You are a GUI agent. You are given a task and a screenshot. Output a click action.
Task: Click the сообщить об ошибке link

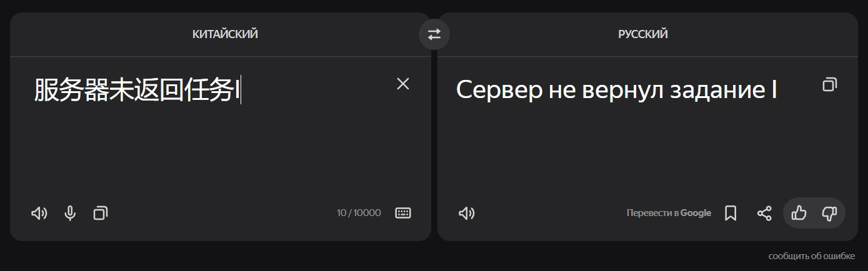pos(811,256)
